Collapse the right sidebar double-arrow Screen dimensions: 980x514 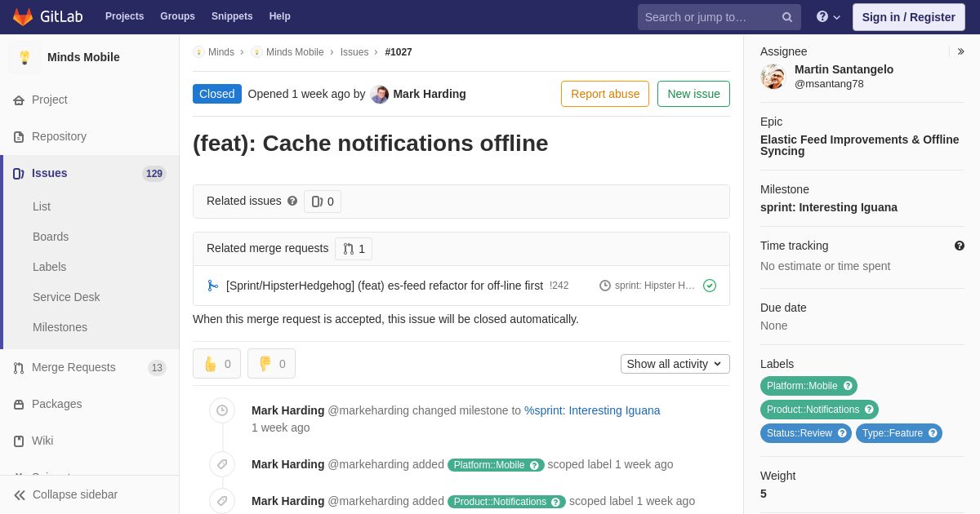(960, 51)
